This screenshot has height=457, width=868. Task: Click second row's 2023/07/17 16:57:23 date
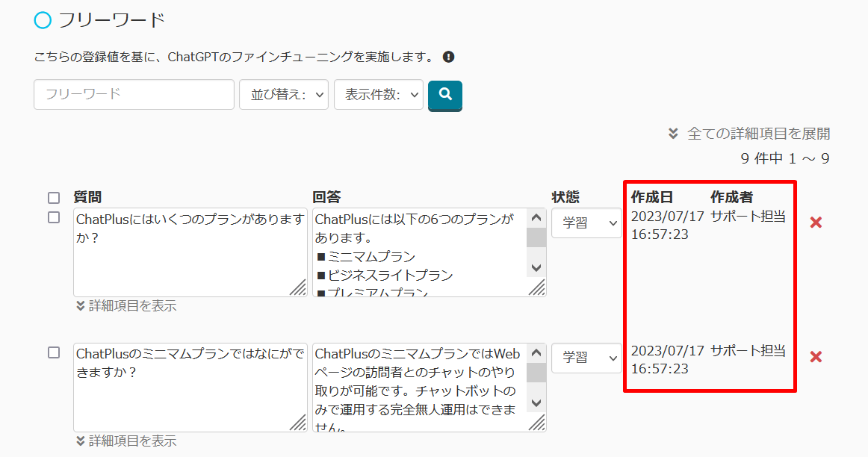[x=668, y=360]
